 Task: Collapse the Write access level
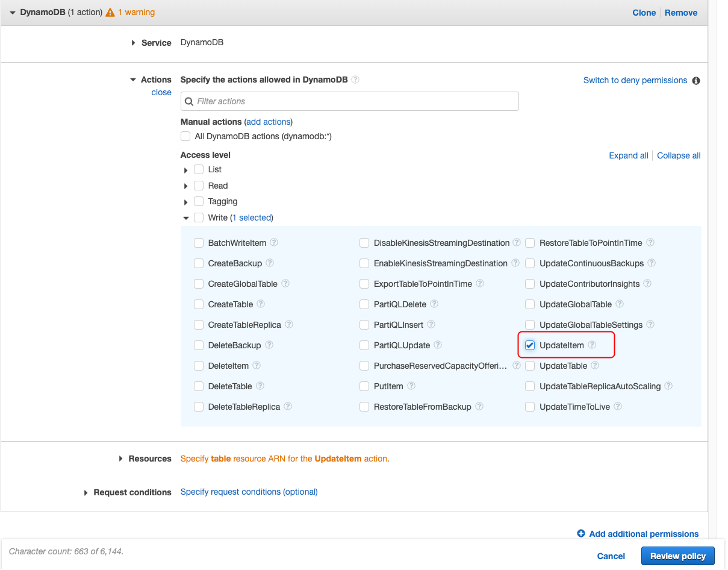point(186,218)
